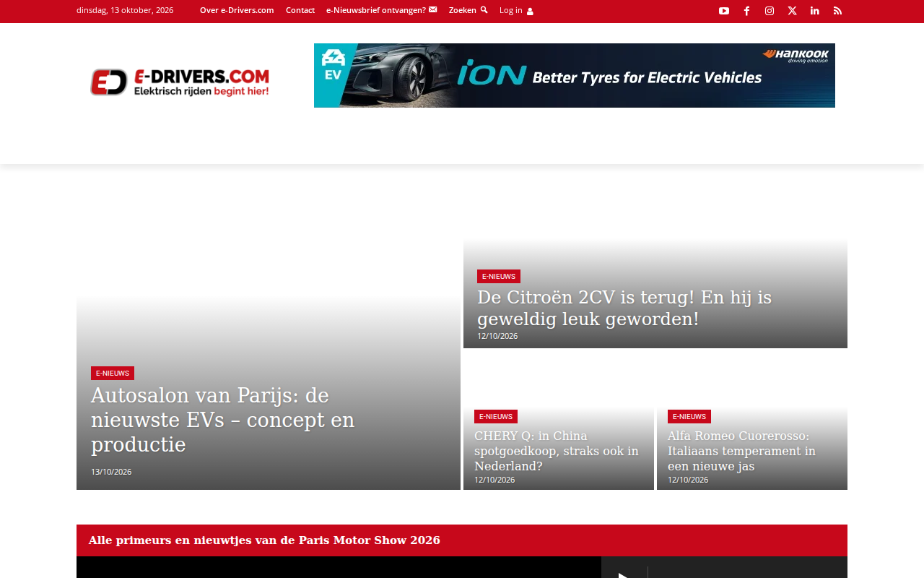
Task: Open the CHERY Q article headline
Action: 557,451
